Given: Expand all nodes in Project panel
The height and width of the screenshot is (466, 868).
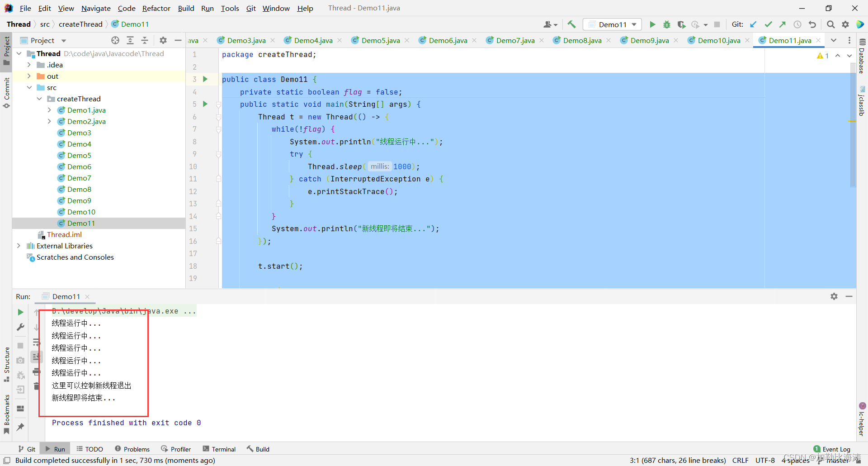Looking at the screenshot, I should coord(130,40).
